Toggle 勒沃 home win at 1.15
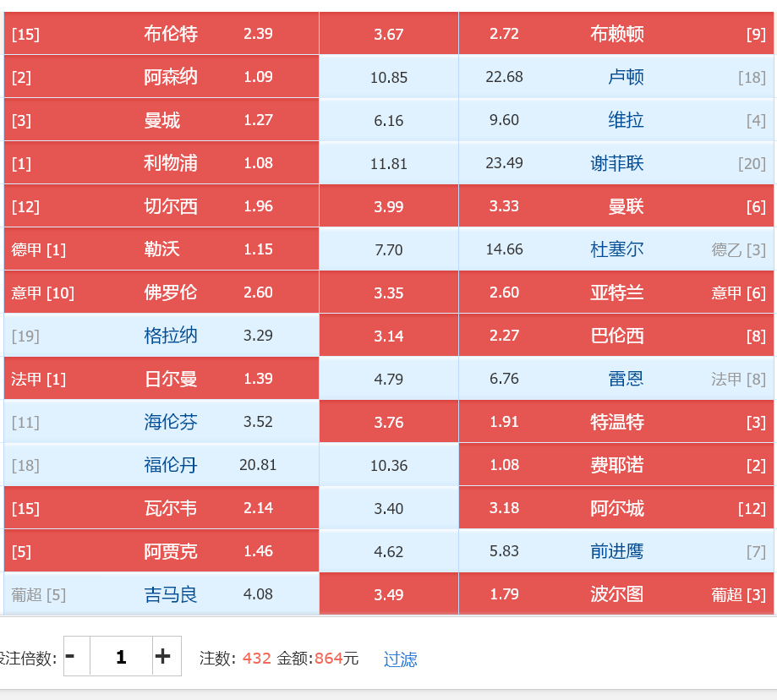Viewport: 777px width, 700px height. [161, 249]
